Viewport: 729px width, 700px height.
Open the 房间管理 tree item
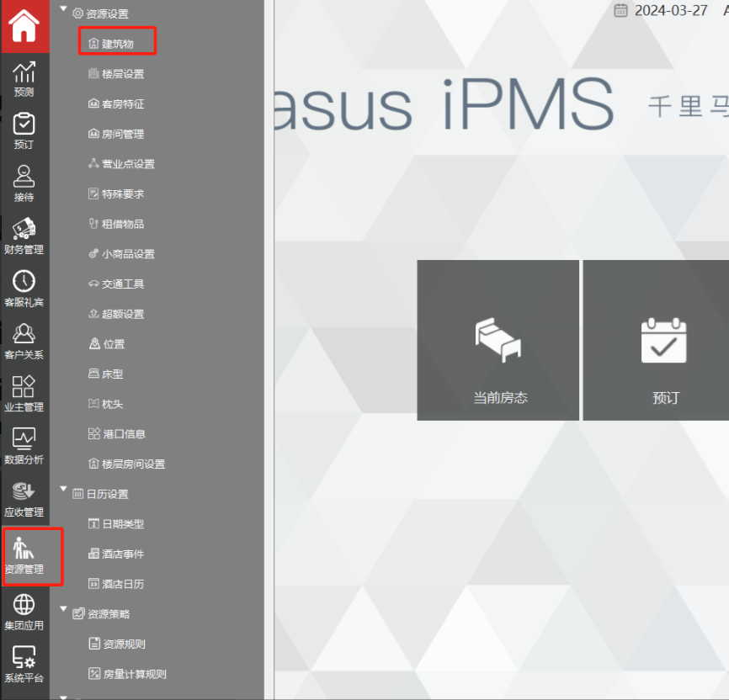click(122, 134)
